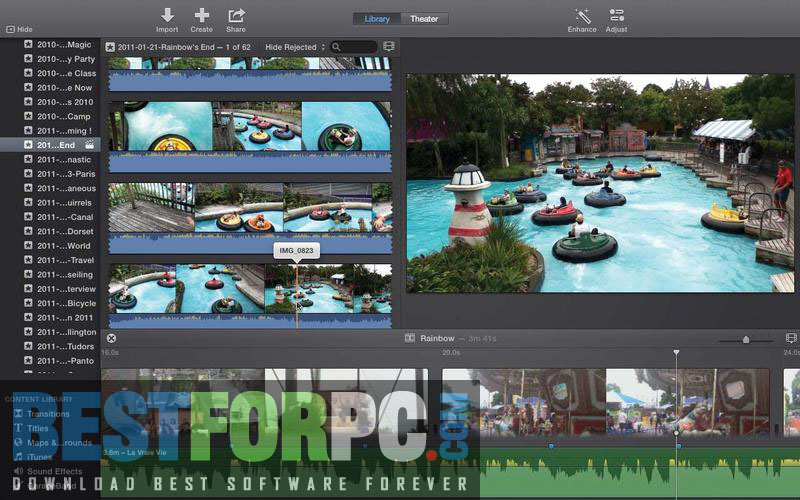
Task: Switch to the Theater tab
Action: [424, 19]
